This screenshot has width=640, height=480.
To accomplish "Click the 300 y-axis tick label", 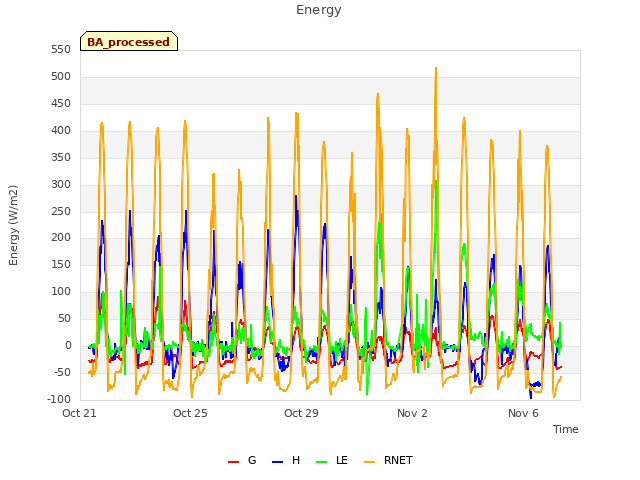I will coord(61,184).
